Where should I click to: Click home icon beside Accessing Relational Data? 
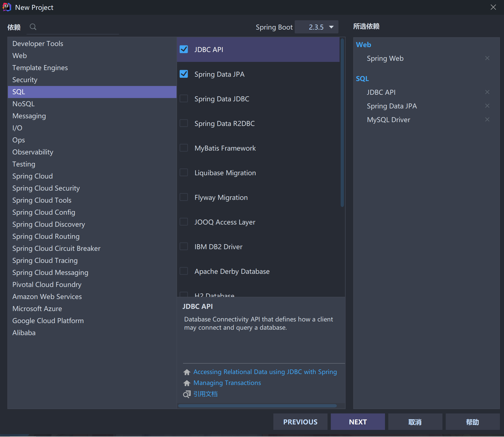[x=187, y=372]
